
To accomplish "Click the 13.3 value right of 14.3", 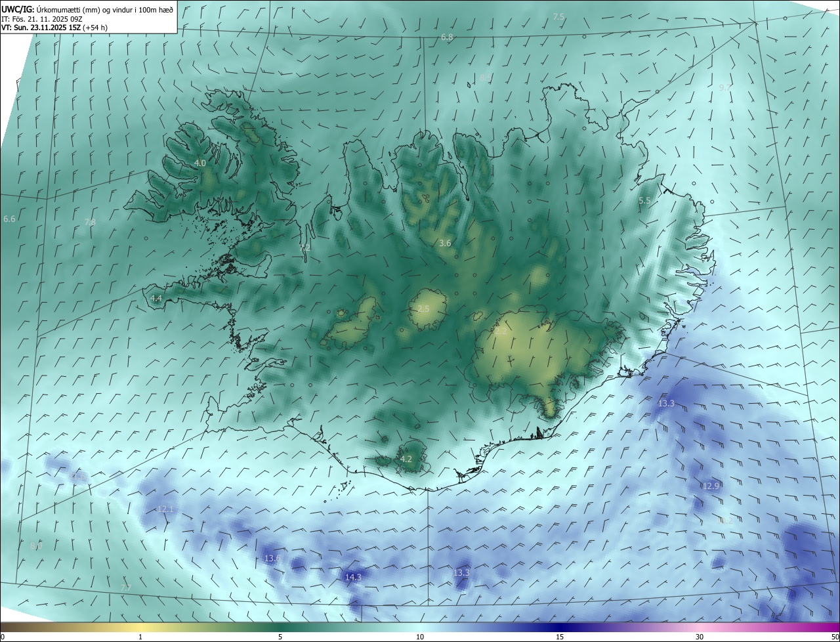I will pos(461,573).
